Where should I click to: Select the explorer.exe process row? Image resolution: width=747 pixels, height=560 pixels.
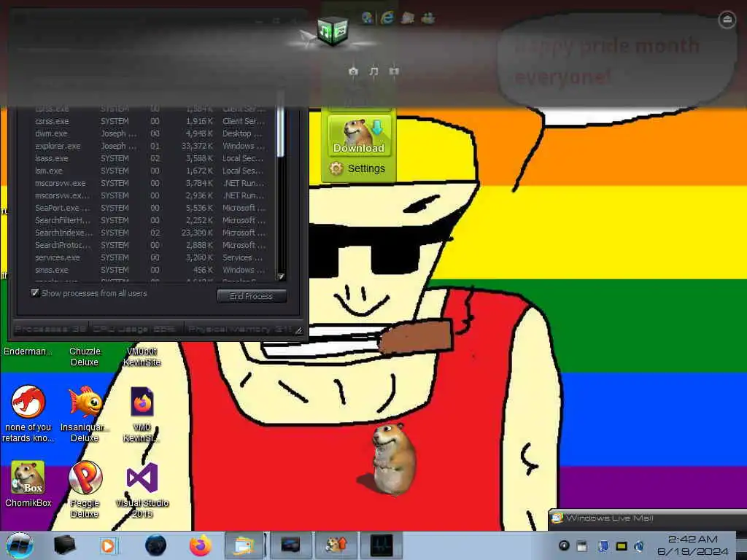150,146
